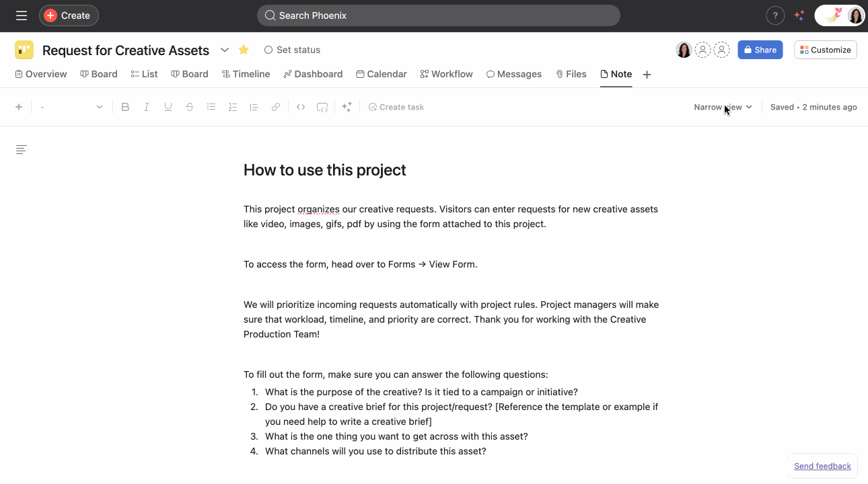The width and height of the screenshot is (868, 484).
Task: Add a hyperlink with link icon
Action: 276,107
